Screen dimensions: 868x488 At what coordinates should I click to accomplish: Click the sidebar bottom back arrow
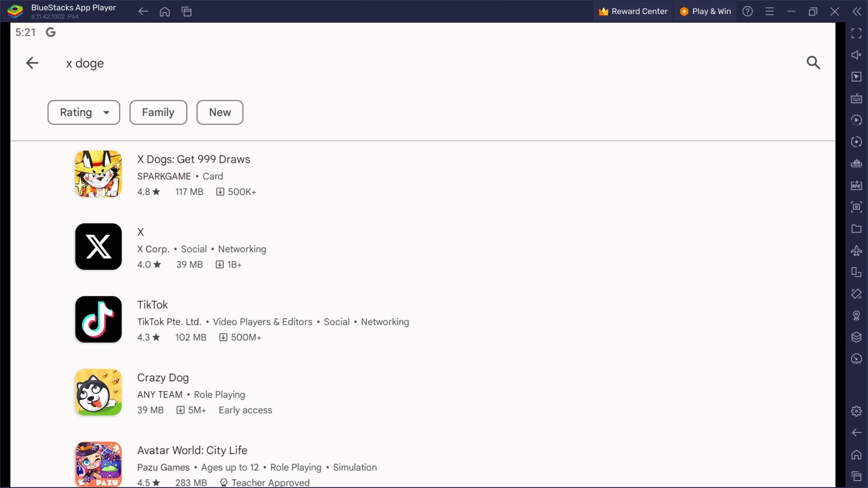tap(856, 433)
